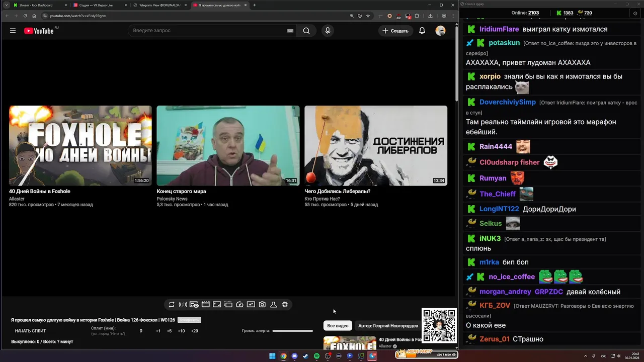644x362 pixels.
Task: Add +1 minute to split
Action: 158,331
